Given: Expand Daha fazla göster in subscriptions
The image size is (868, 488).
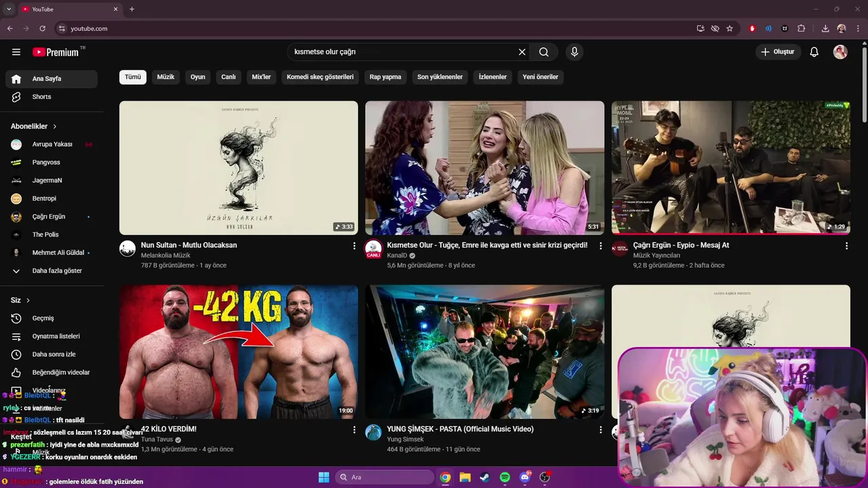Looking at the screenshot, I should point(52,270).
